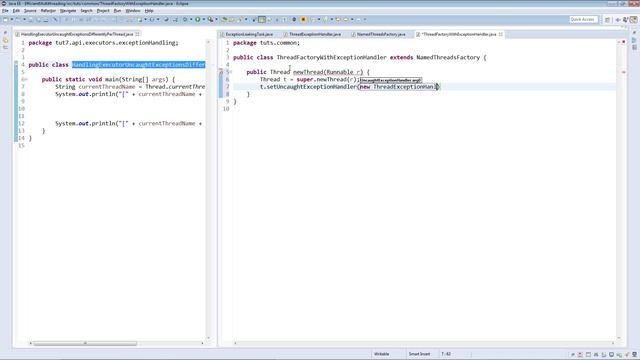The image size is (640, 360).
Task: Click the Debug bug icon
Action: coord(185,19)
